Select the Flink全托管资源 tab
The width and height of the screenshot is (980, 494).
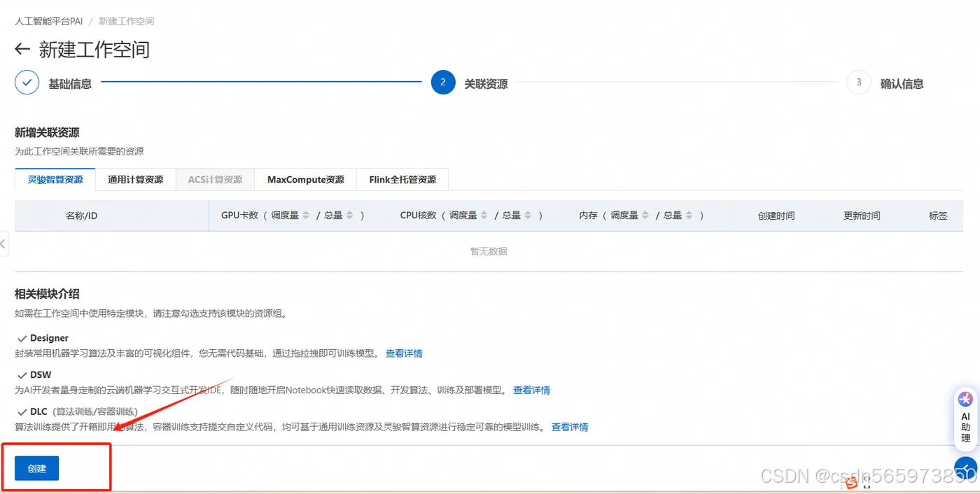pyautogui.click(x=403, y=179)
